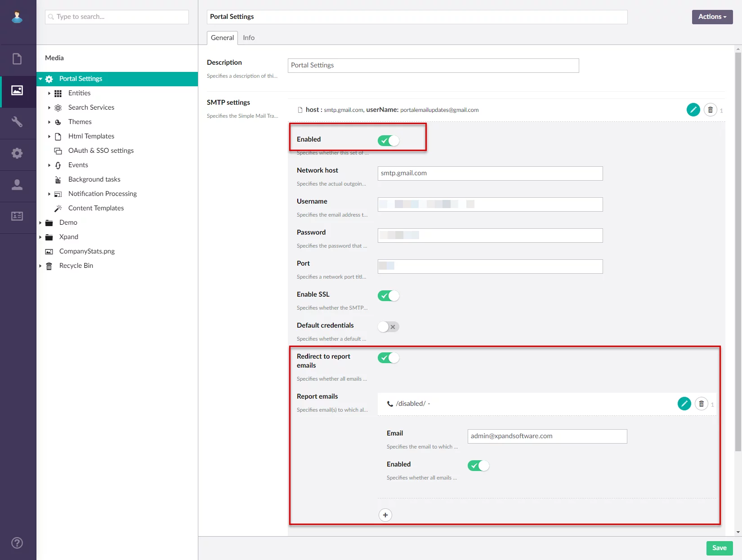
Task: Toggle Redirect to report emails switch
Action: click(x=389, y=358)
